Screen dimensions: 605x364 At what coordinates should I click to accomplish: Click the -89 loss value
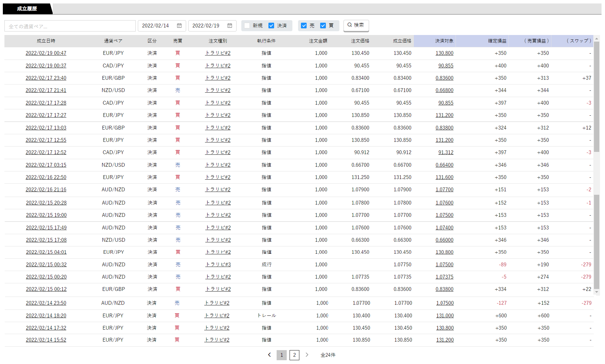[502, 264]
